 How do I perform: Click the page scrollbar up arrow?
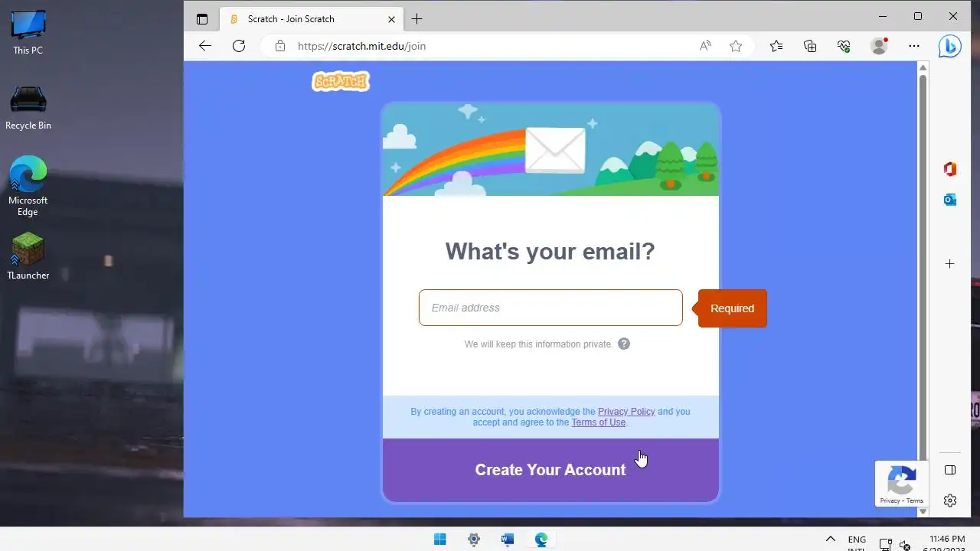[x=923, y=68]
